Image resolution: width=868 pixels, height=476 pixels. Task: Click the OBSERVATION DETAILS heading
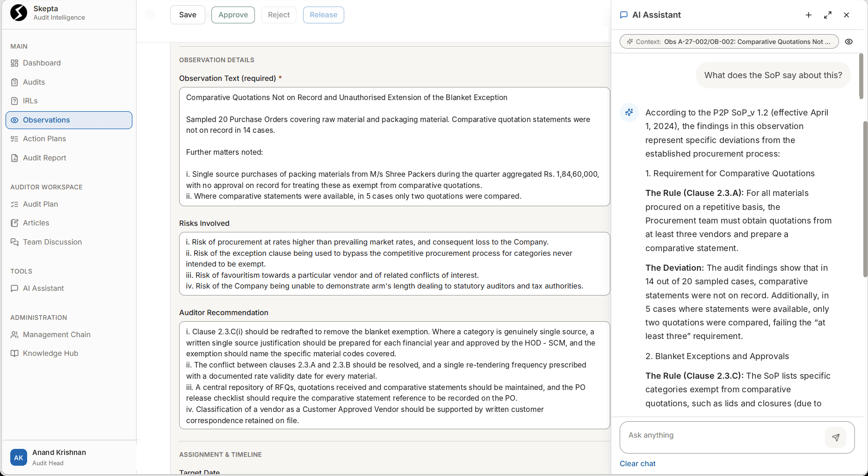[x=217, y=60]
